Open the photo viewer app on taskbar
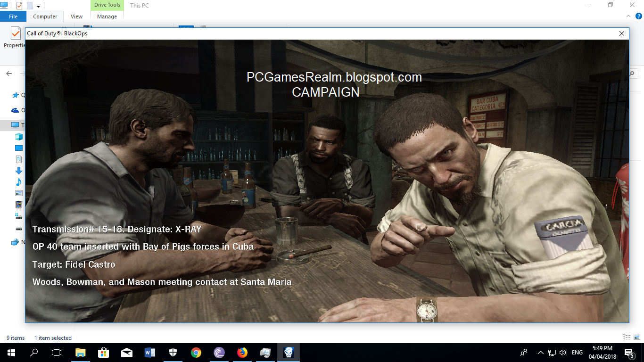Image resolution: width=644 pixels, height=362 pixels. click(265, 353)
